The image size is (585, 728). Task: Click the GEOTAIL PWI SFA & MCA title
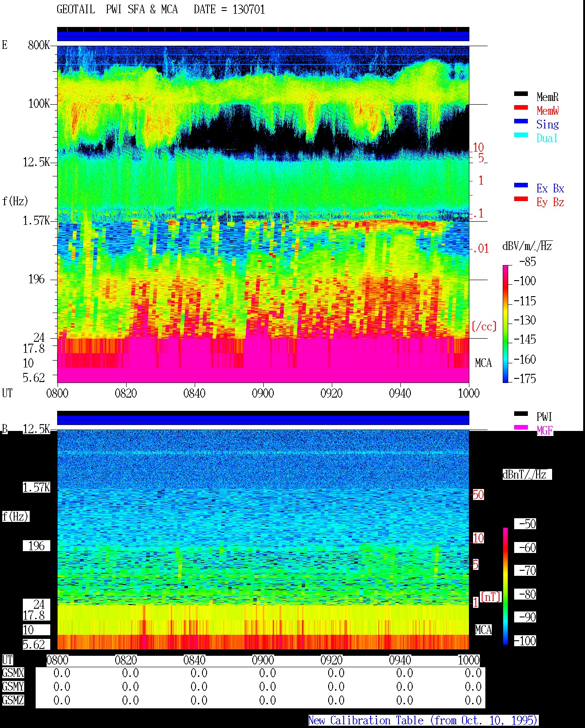117,9
